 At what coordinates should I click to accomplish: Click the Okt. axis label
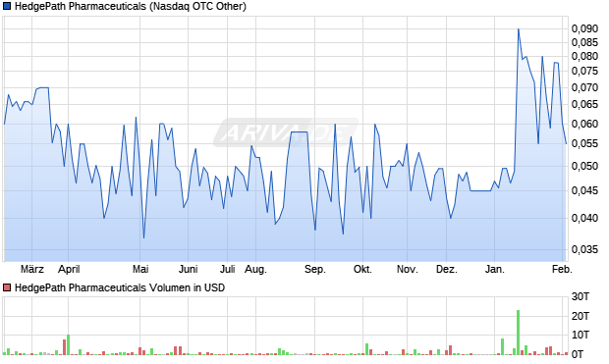tap(362, 269)
